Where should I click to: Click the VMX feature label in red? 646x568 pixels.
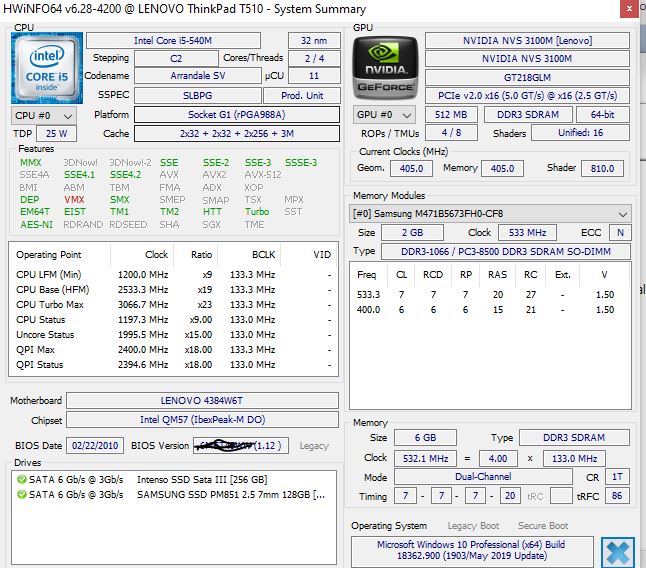[74, 200]
